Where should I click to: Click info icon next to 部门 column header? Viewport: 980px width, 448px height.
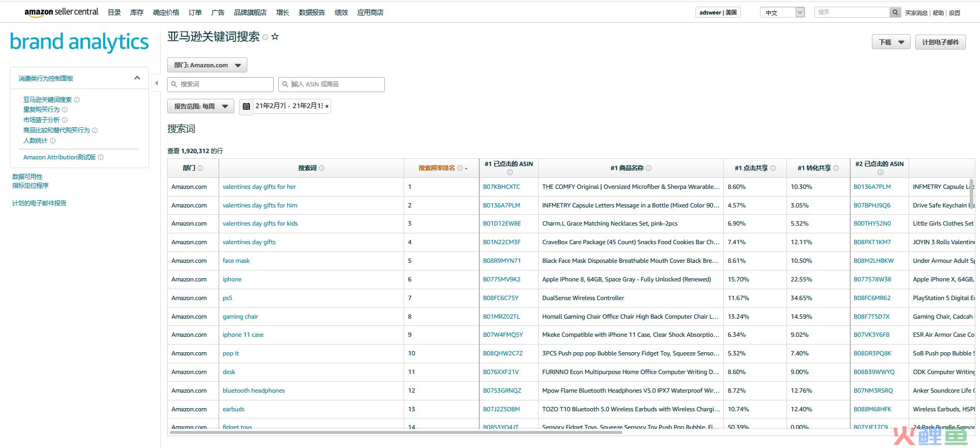200,168
